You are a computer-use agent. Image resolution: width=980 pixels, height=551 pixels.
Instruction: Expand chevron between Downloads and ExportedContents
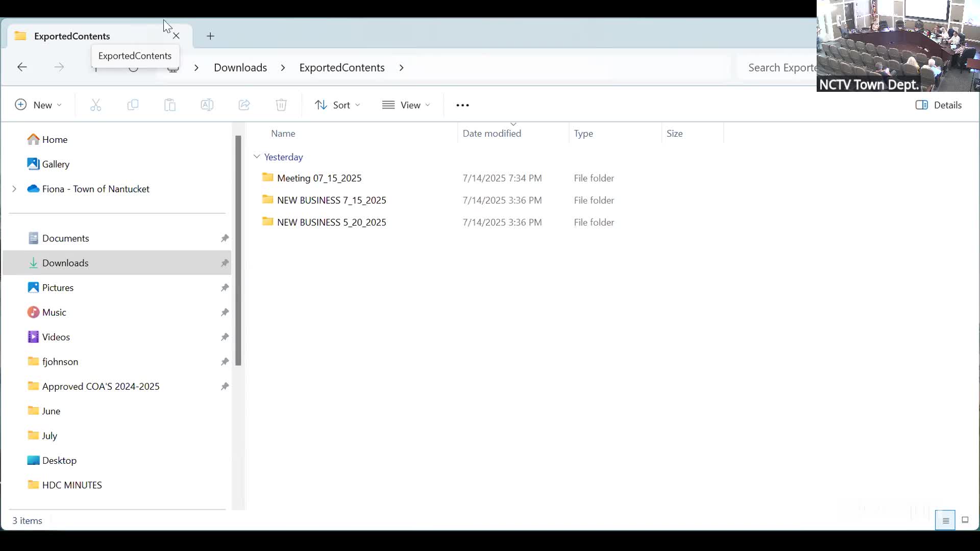click(x=283, y=67)
